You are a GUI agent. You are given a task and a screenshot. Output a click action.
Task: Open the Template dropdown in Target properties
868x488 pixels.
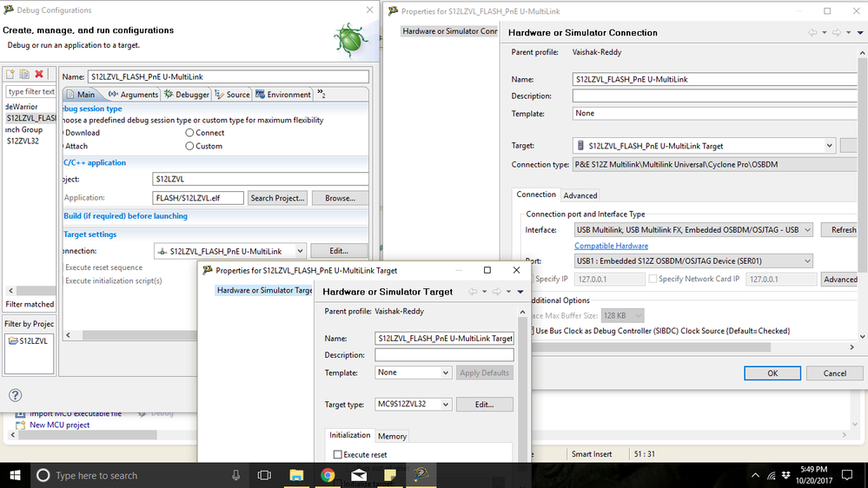tap(445, 373)
